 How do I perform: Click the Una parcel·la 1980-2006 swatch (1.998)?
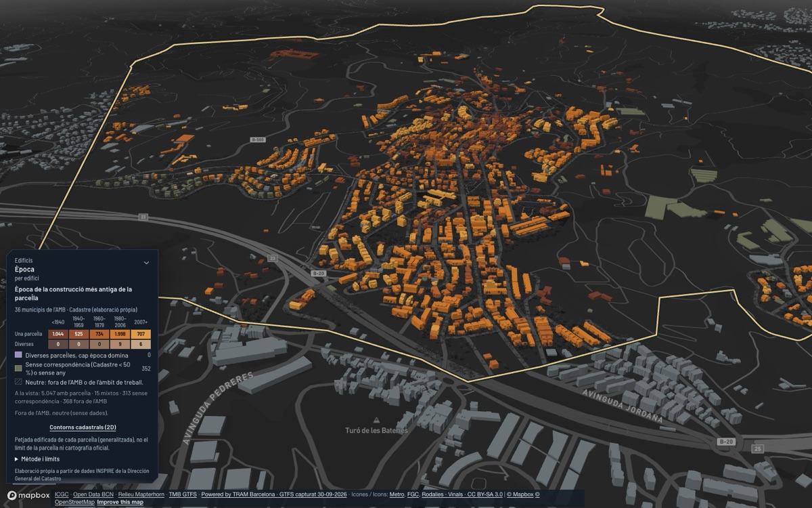120,334
